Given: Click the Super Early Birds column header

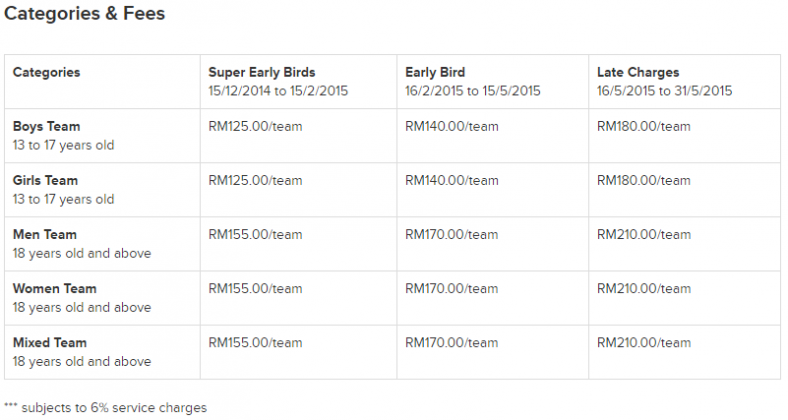Looking at the screenshot, I should [262, 72].
